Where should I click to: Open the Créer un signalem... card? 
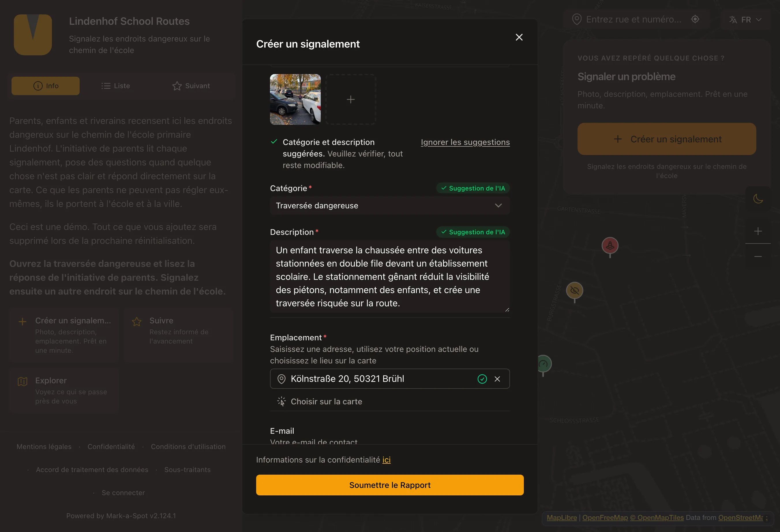(64, 335)
